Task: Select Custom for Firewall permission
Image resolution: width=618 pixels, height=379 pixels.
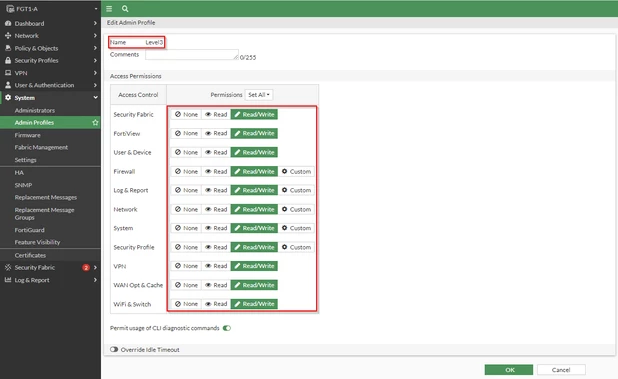Action: click(x=296, y=171)
